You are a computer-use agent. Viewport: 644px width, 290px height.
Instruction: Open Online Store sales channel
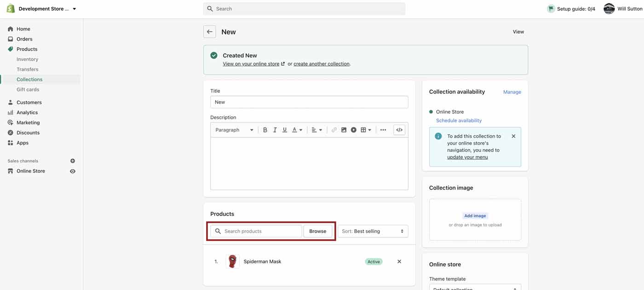point(31,171)
